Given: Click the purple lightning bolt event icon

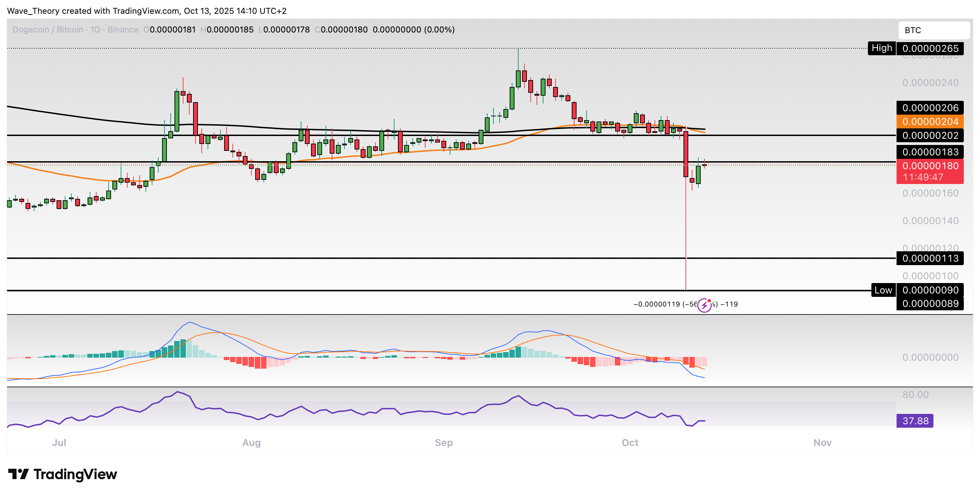Looking at the screenshot, I should point(704,305).
